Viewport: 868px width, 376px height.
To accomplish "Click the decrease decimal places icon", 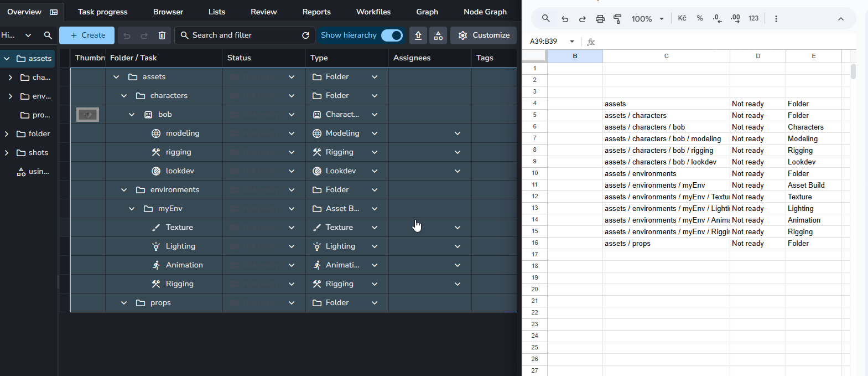I will pos(717,18).
